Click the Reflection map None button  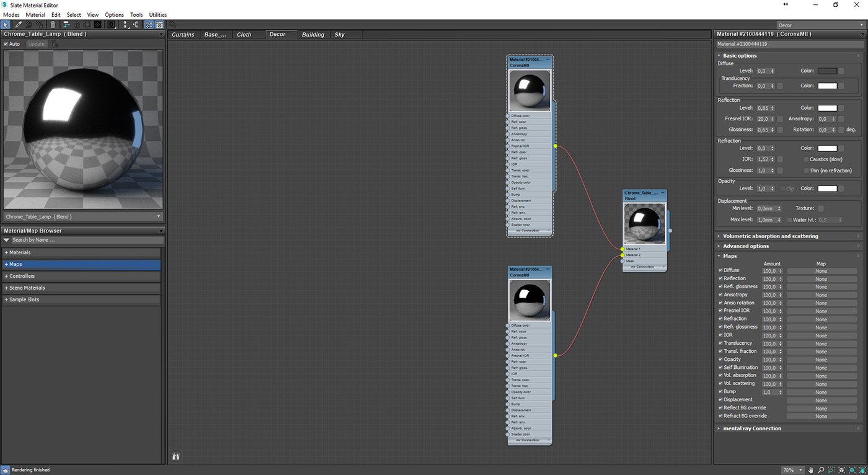tap(821, 279)
